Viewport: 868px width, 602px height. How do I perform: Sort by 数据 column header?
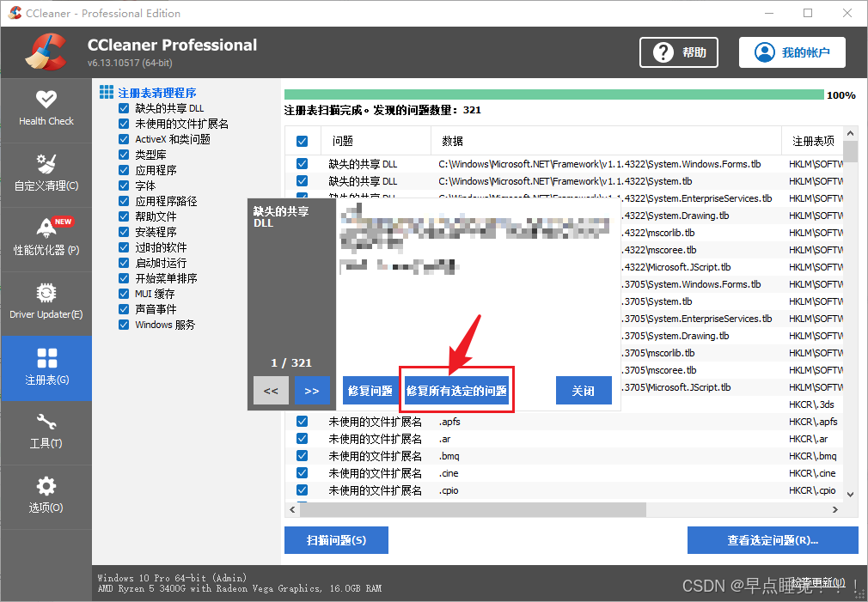click(x=606, y=141)
